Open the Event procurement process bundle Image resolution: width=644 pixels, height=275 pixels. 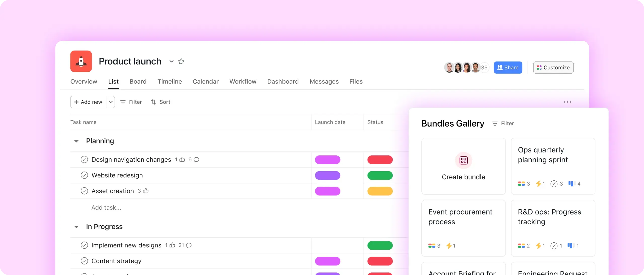pyautogui.click(x=463, y=228)
